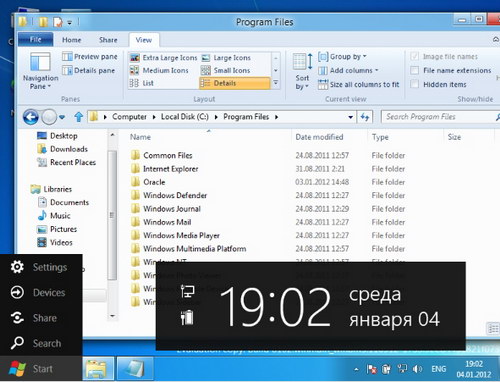Click Computer in the address bar

[129, 117]
